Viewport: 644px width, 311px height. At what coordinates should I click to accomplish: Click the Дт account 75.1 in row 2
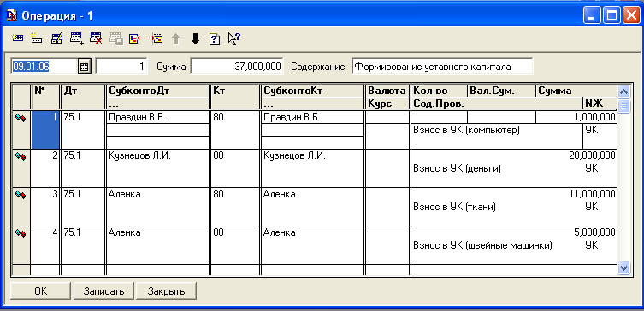click(x=73, y=155)
